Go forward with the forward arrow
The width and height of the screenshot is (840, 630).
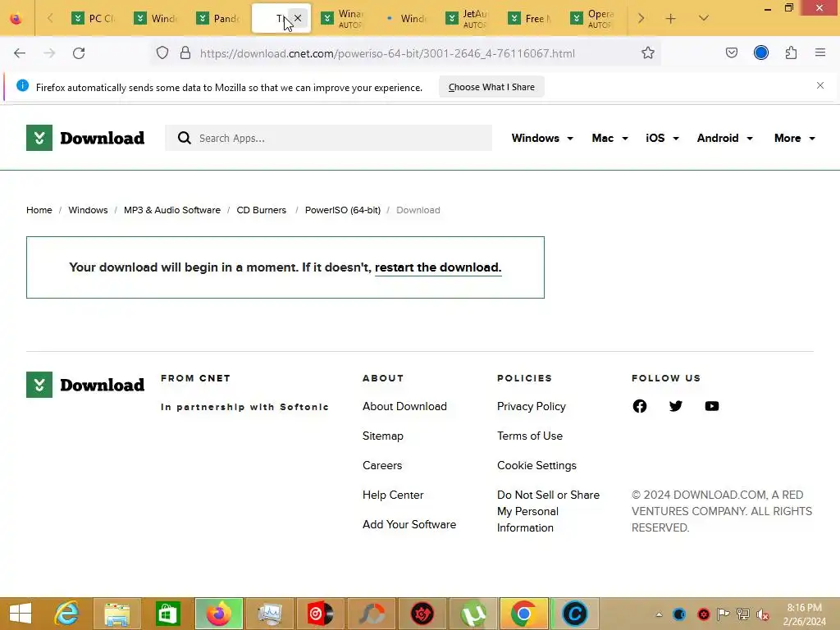tap(49, 53)
